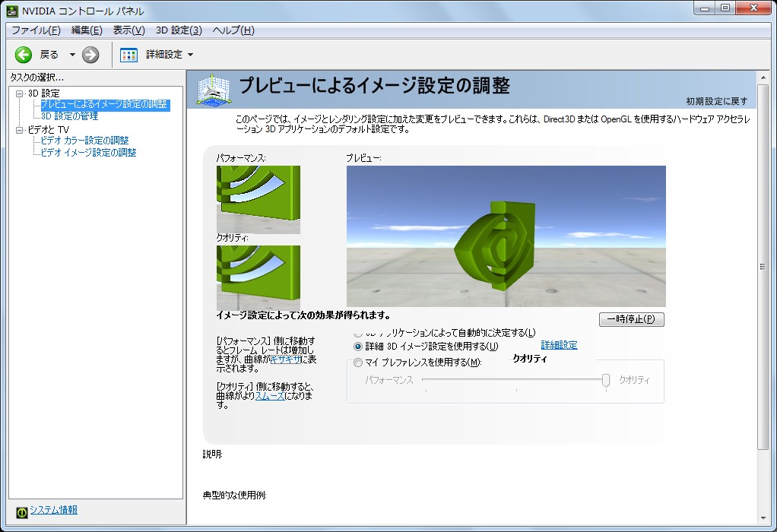The image size is (777, 532).
Task: Click 初期設定に戻す restore defaults link
Action: (716, 101)
